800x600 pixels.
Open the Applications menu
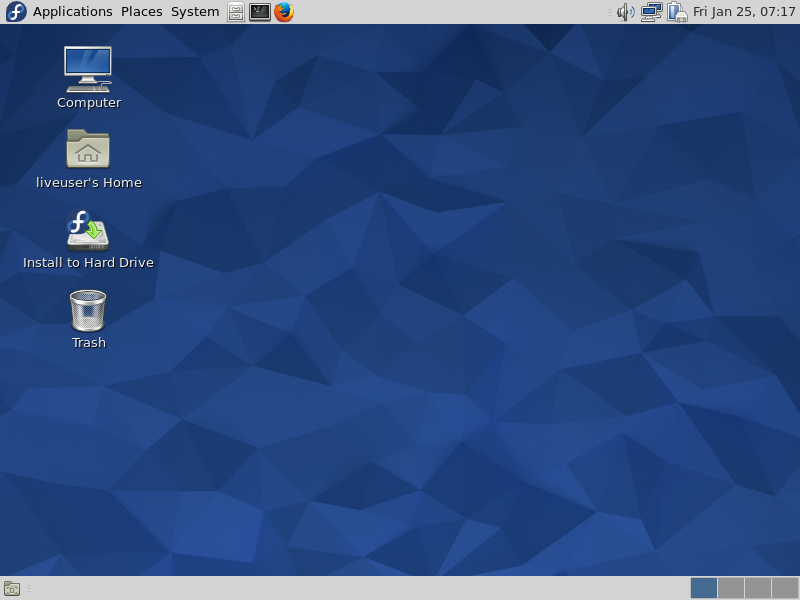pos(72,12)
